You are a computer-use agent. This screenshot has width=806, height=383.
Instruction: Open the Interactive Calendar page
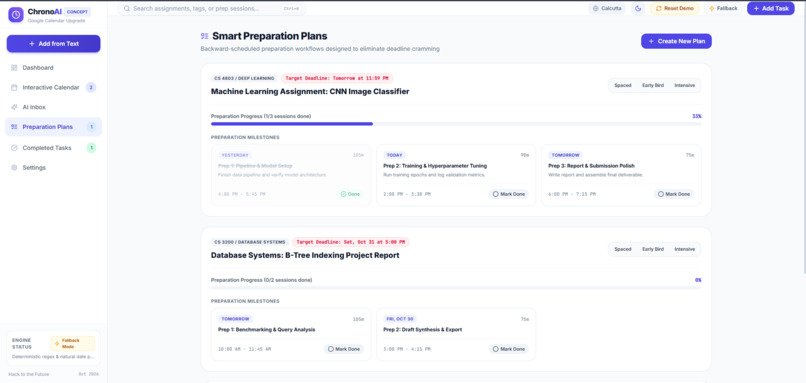(x=53, y=87)
